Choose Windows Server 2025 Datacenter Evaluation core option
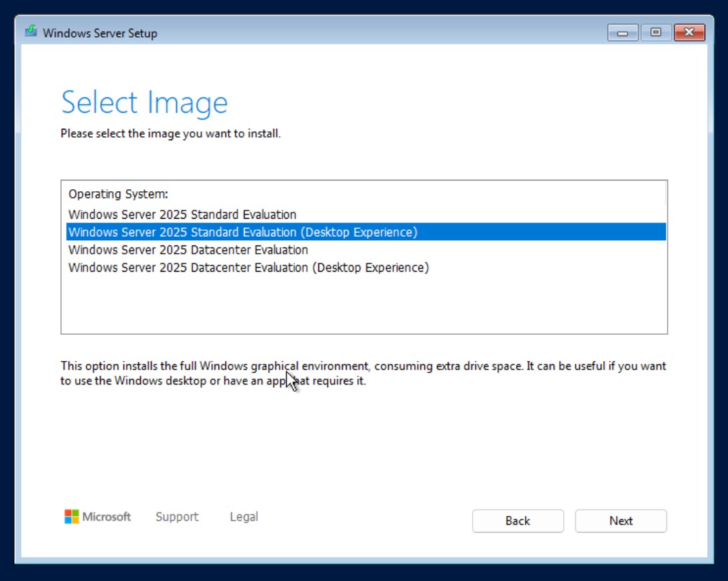Image resolution: width=728 pixels, height=581 pixels. point(188,250)
